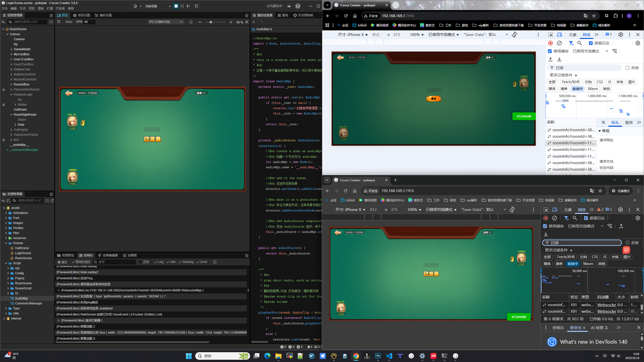
Task: Open Visual Studio Code from the taskbar
Action: 389,356
